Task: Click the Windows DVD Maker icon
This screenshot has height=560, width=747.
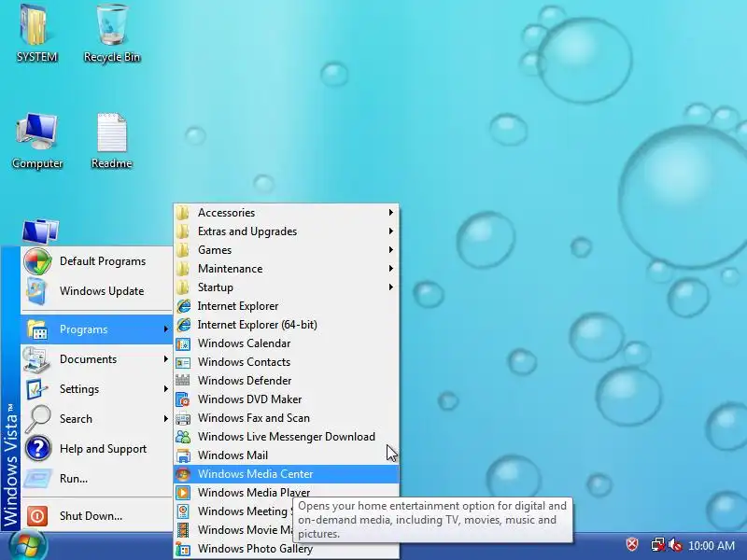Action: click(183, 399)
